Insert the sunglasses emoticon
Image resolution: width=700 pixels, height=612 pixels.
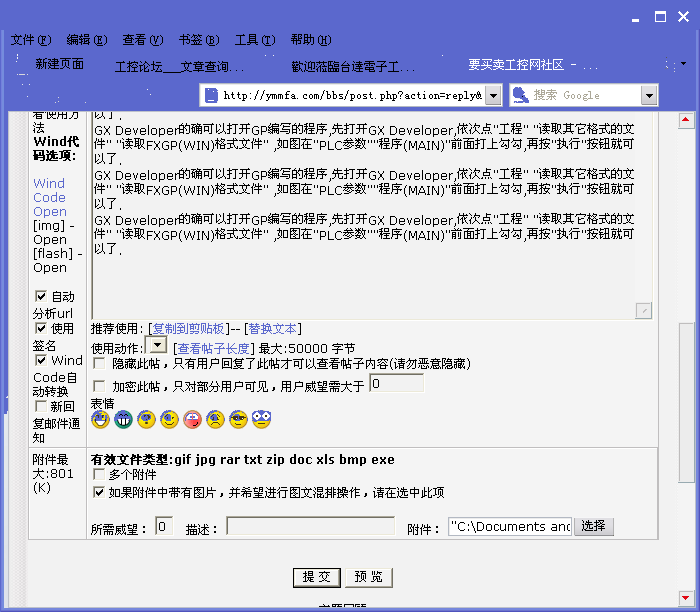[x=238, y=420]
